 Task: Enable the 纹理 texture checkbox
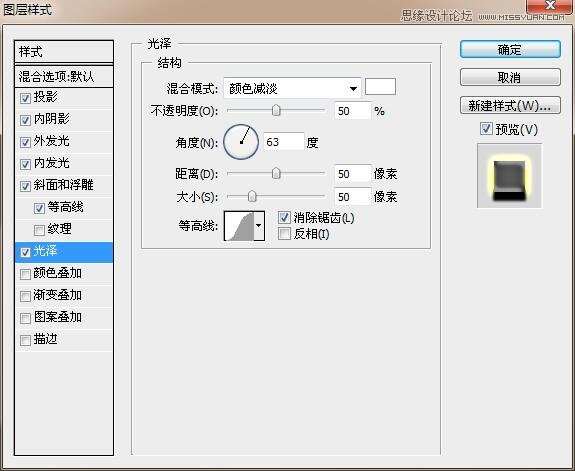39,230
